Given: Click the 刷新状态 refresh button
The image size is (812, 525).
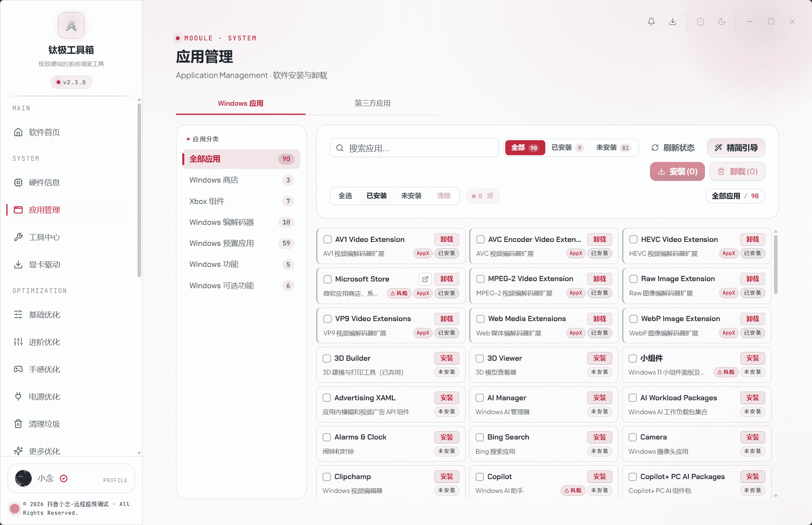Looking at the screenshot, I should (x=673, y=148).
